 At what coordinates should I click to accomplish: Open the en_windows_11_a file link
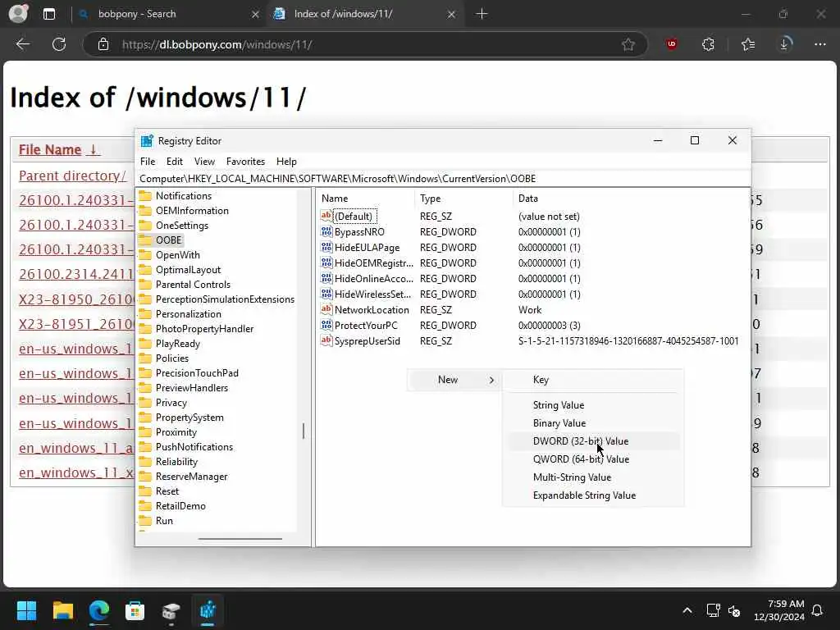click(76, 448)
